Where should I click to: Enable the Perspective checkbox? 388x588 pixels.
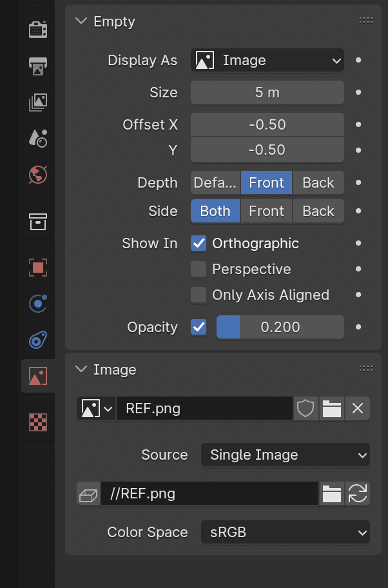click(199, 269)
